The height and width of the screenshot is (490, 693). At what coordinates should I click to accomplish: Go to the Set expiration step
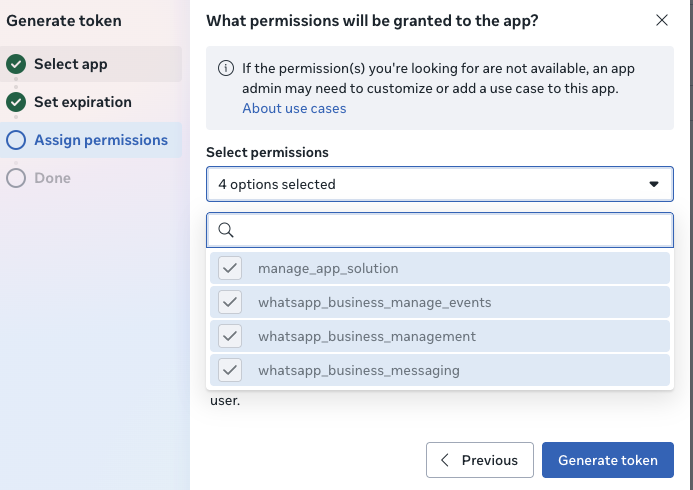(x=83, y=102)
